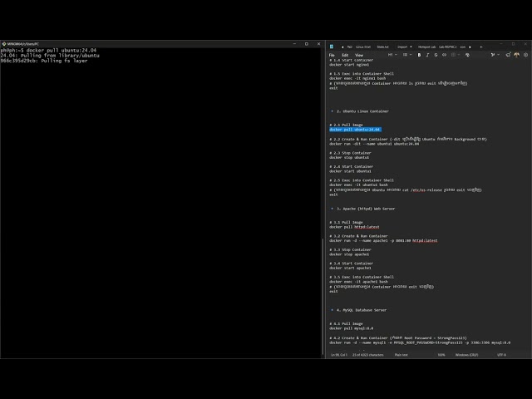Click 'docker run -d --name apache1' line
The height and width of the screenshot is (399, 532).
click(383, 240)
